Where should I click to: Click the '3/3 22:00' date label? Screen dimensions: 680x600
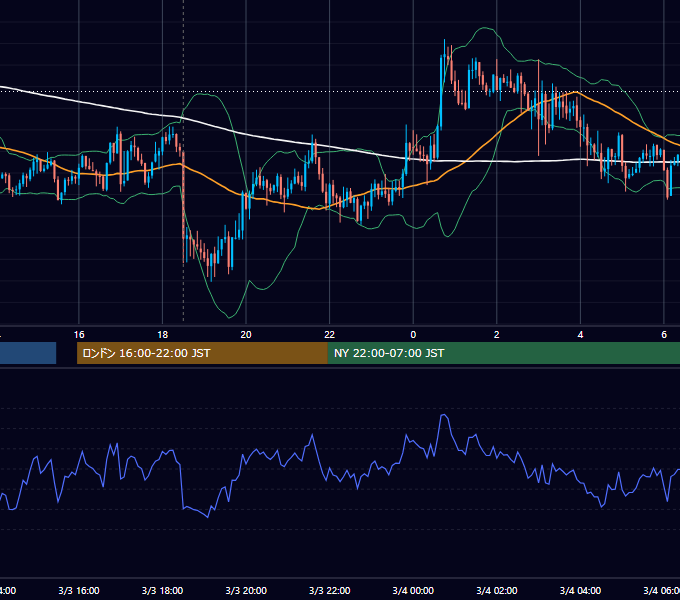330,590
